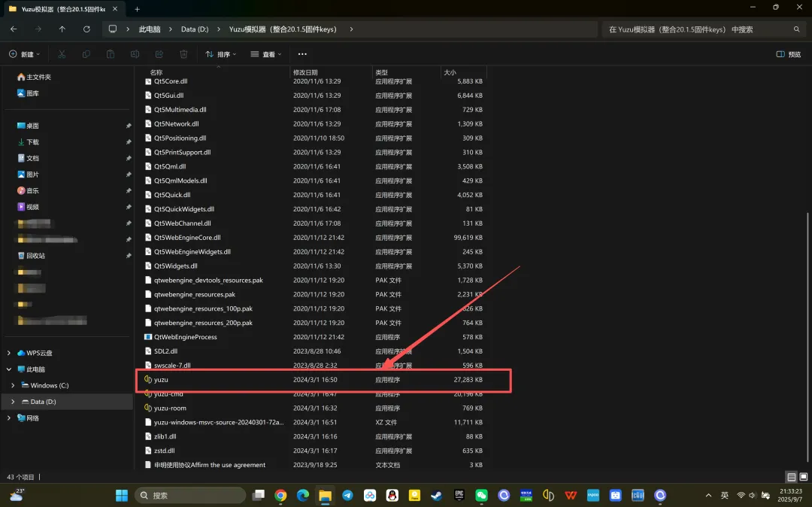Go up one folder level
Viewport: 812px width, 507px height.
pos(62,29)
